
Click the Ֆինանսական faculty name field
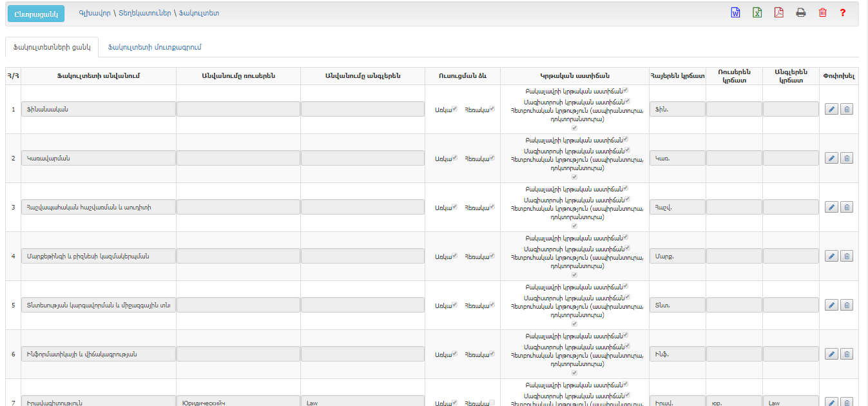tap(98, 110)
